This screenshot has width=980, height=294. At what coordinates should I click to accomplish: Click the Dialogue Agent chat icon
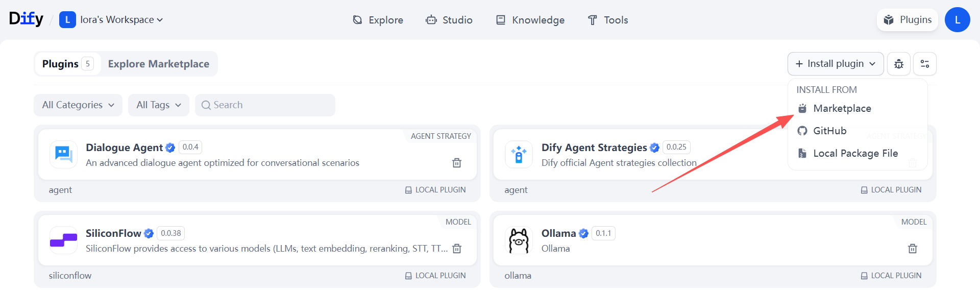(63, 154)
